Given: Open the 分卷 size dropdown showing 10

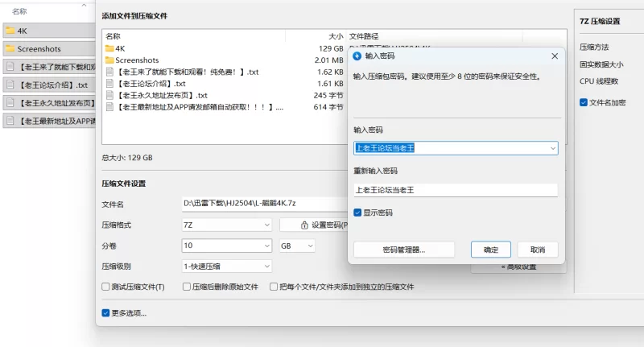Looking at the screenshot, I should 227,246.
